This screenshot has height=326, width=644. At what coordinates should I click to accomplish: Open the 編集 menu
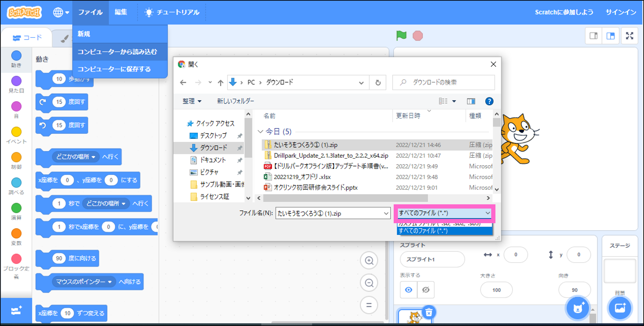[121, 12]
